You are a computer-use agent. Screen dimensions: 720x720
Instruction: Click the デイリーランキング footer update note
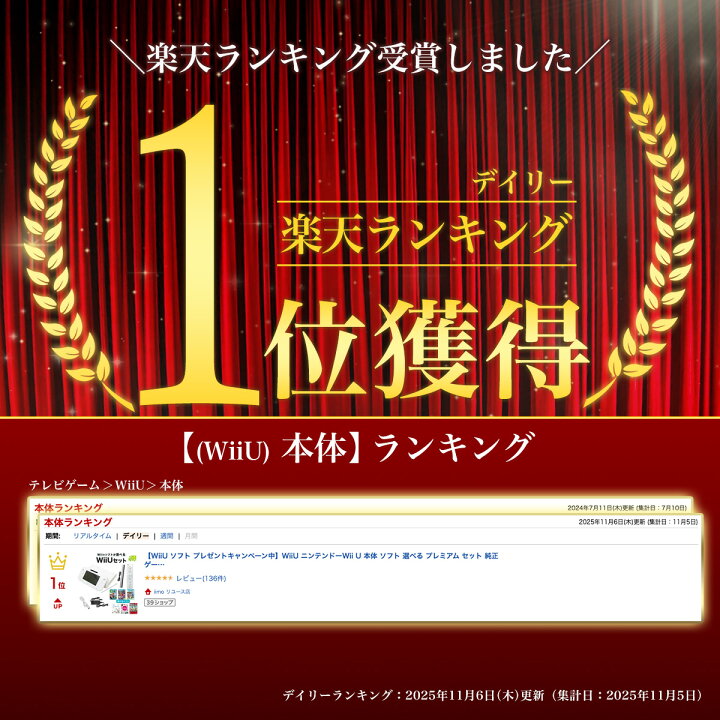[492, 695]
